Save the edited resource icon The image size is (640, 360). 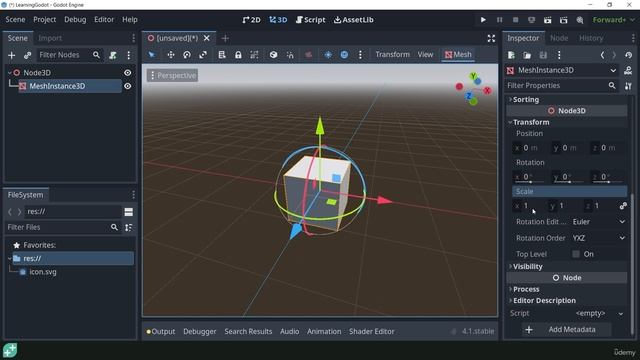pos(543,55)
